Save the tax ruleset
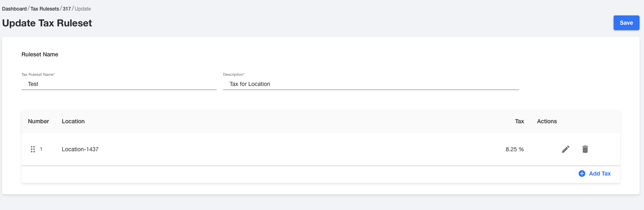644x210 pixels. [626, 23]
